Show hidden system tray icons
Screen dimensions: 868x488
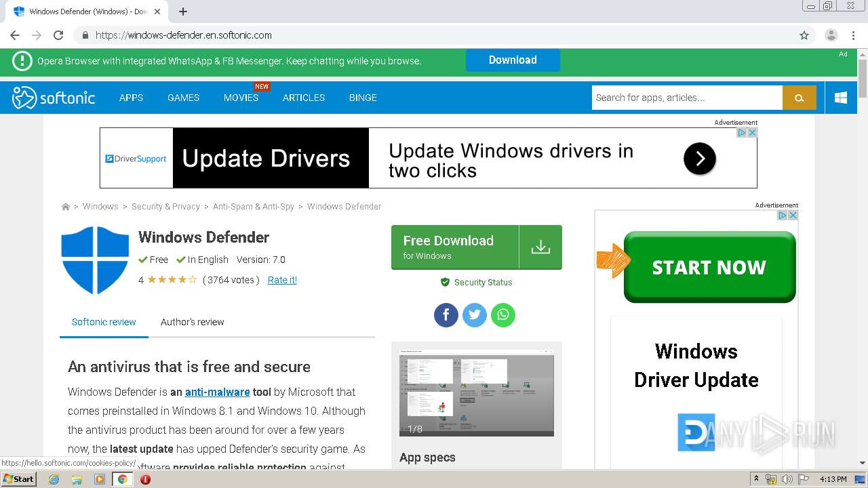756,479
